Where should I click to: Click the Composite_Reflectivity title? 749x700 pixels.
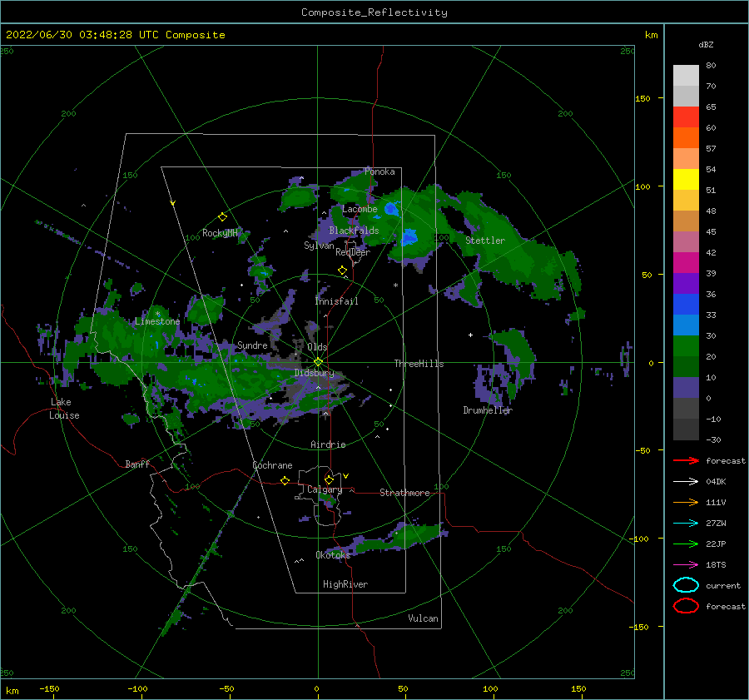pyautogui.click(x=374, y=12)
